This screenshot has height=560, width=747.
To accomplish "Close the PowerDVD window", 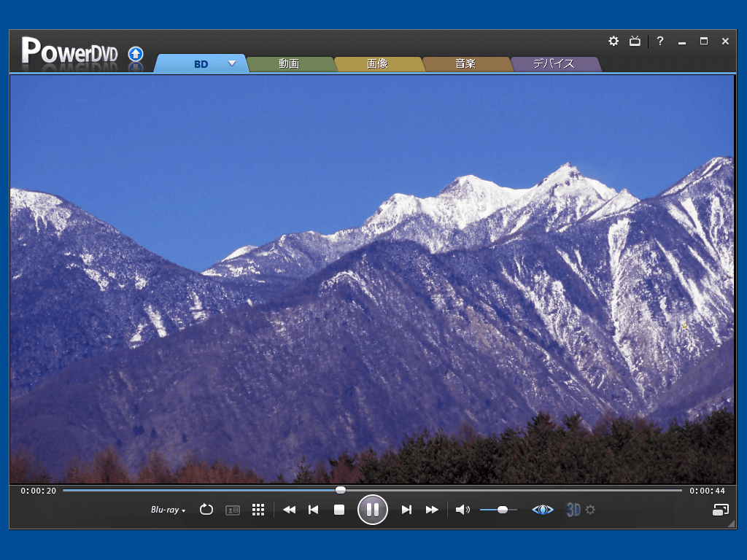I will tap(725, 41).
